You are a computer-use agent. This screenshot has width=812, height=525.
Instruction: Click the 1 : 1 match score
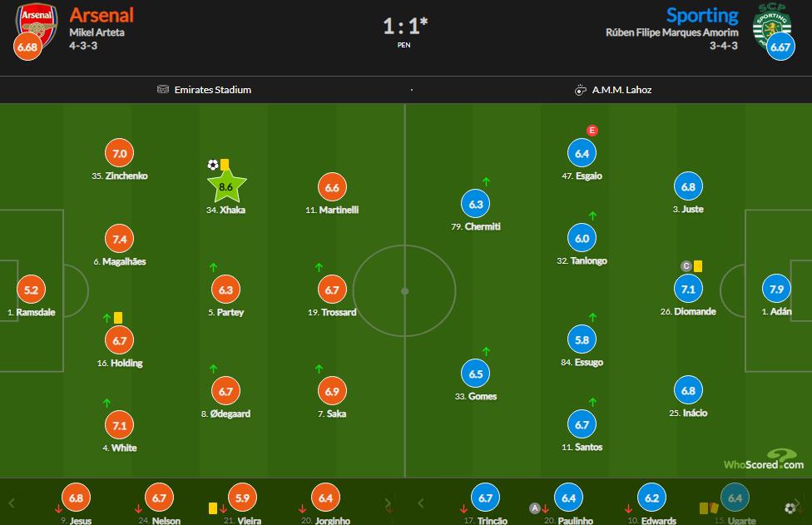click(x=405, y=26)
